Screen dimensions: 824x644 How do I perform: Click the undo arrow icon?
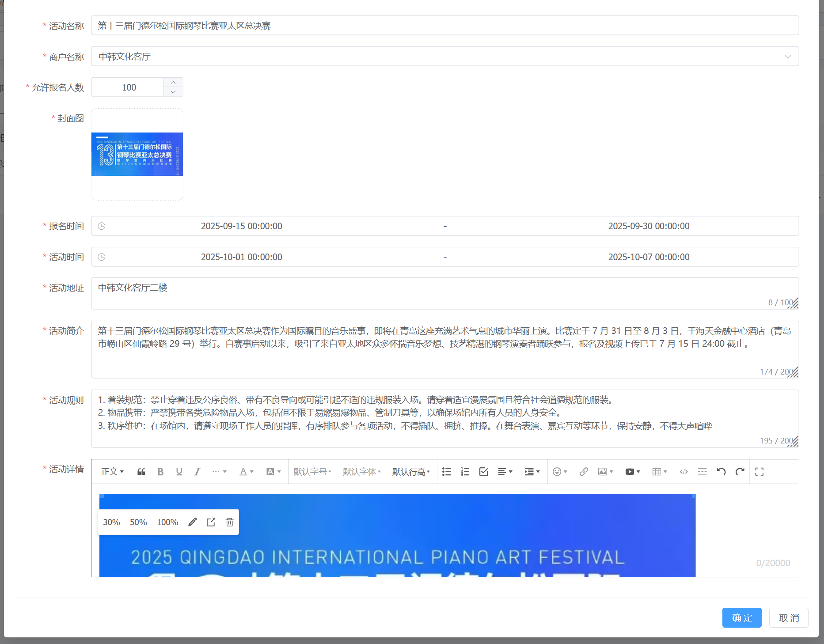click(721, 472)
